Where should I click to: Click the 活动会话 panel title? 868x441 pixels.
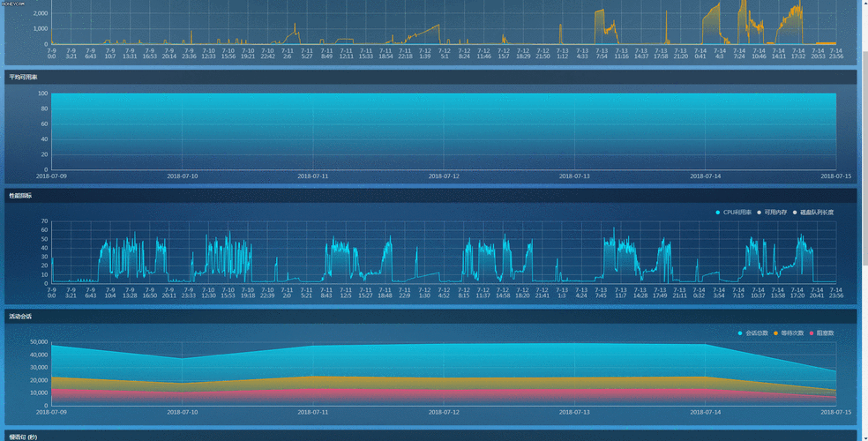tap(20, 316)
